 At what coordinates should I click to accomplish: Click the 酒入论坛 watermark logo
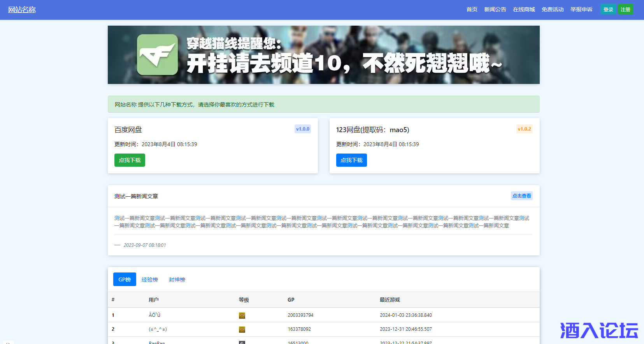pyautogui.click(x=599, y=330)
